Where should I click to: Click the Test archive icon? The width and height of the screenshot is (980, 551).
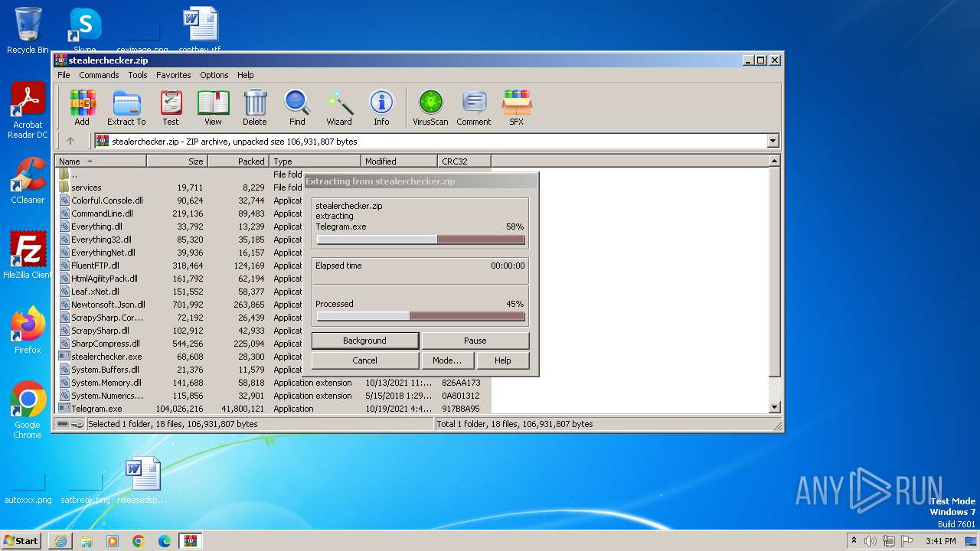point(171,107)
